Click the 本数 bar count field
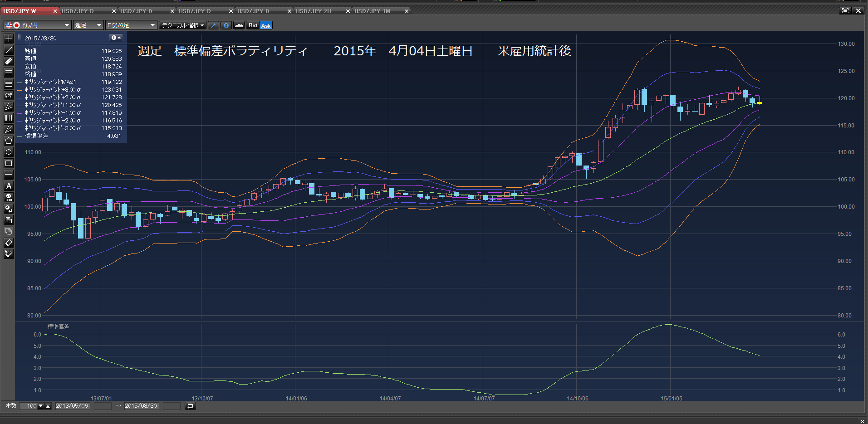868x424 pixels. tap(28, 406)
